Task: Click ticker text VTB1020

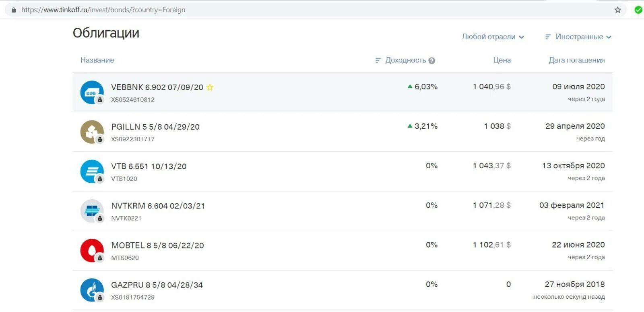Action: (124, 178)
